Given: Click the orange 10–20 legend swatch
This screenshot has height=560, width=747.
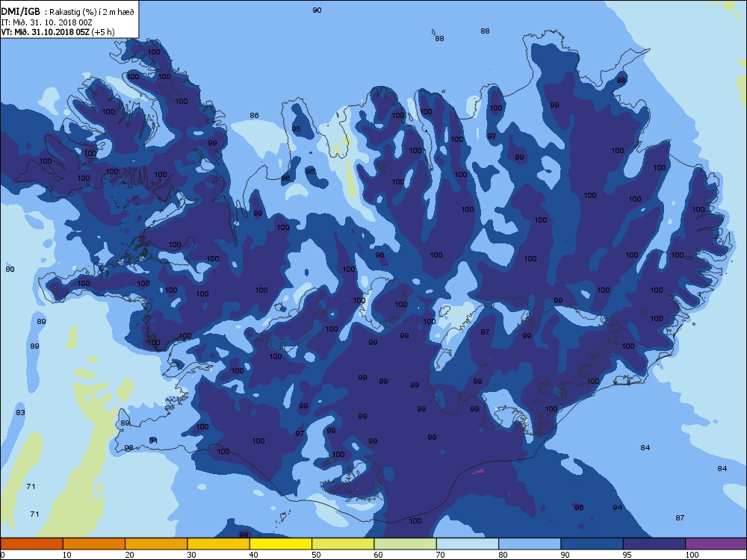Looking at the screenshot, I should point(94,544).
